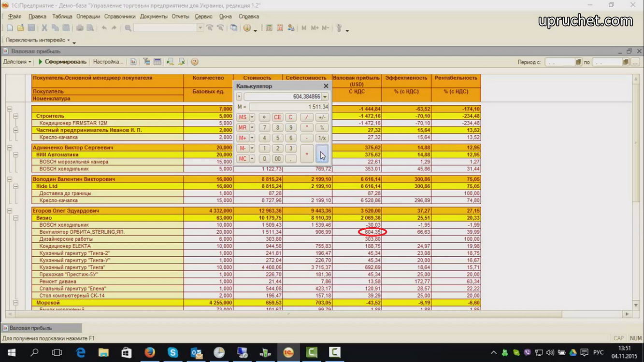Click the CE button in calculator

tap(277, 117)
